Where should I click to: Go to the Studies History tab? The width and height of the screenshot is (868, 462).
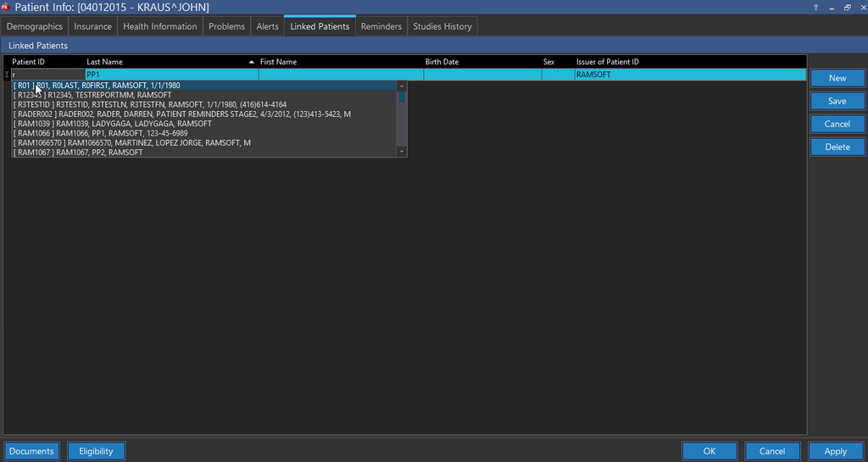(x=442, y=26)
